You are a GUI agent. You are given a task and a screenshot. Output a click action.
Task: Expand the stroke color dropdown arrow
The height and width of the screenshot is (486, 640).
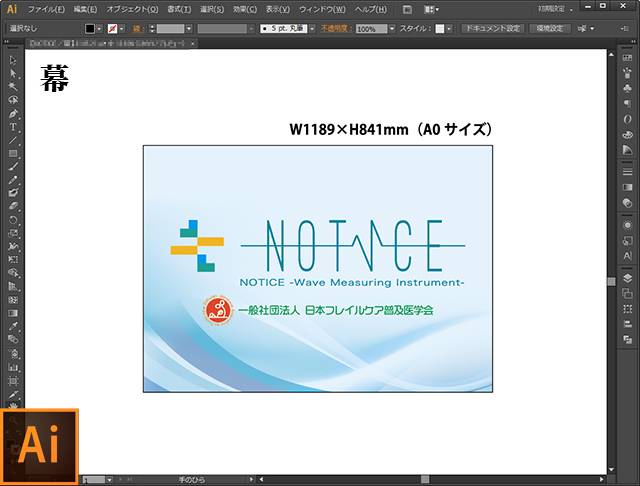click(122, 29)
